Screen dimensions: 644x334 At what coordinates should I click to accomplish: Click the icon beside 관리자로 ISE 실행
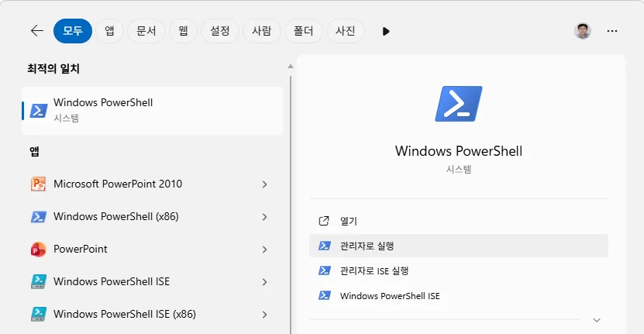325,270
